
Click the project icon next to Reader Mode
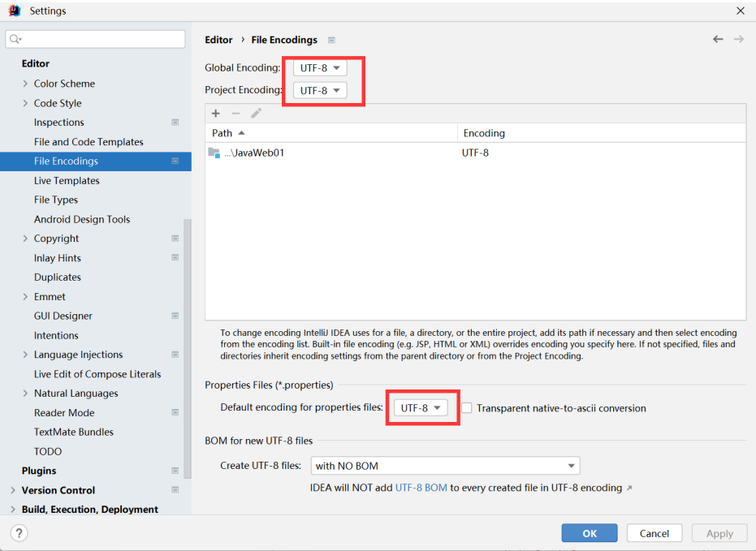coord(175,413)
